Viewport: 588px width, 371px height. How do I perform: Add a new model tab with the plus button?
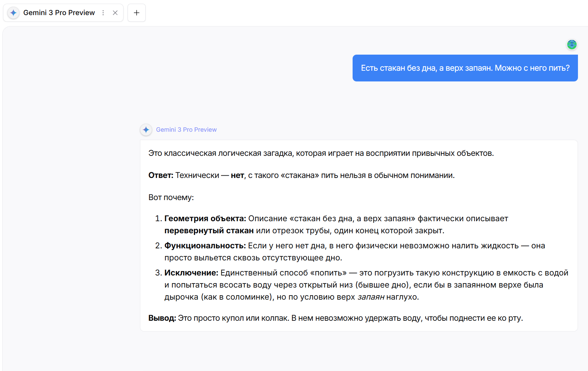[x=137, y=13]
